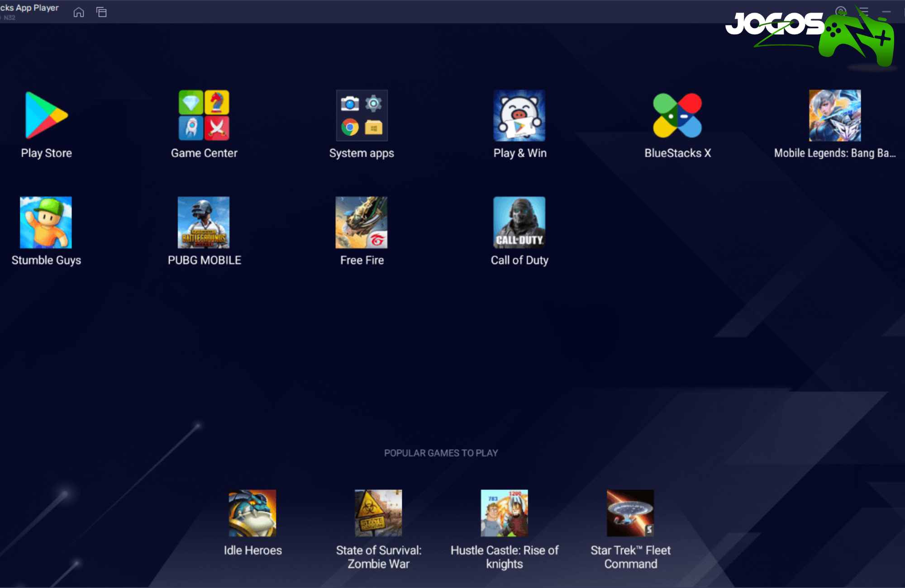This screenshot has height=588, width=905.
Task: Click the POPULAR GAMES TO PLAY heading
Action: 441,453
